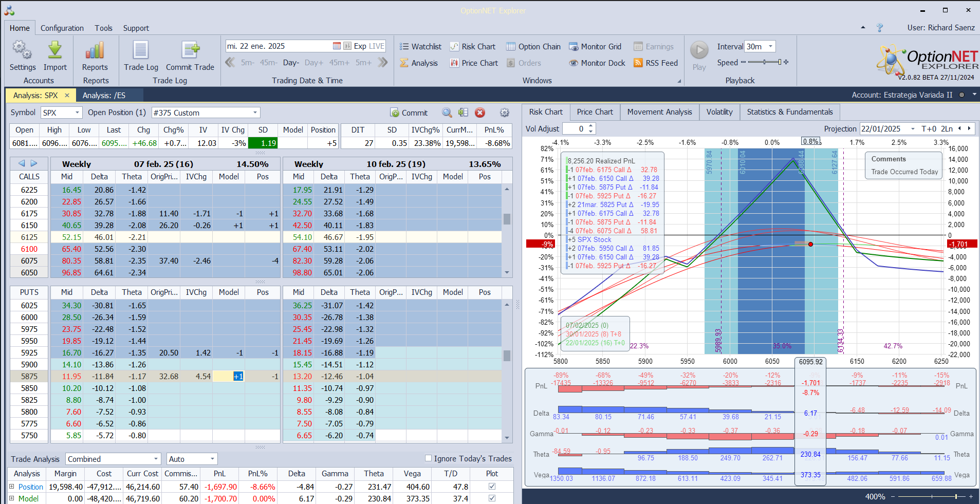The height and width of the screenshot is (504, 980).
Task: Step forward 5 minutes with 5m+
Action: tap(363, 63)
